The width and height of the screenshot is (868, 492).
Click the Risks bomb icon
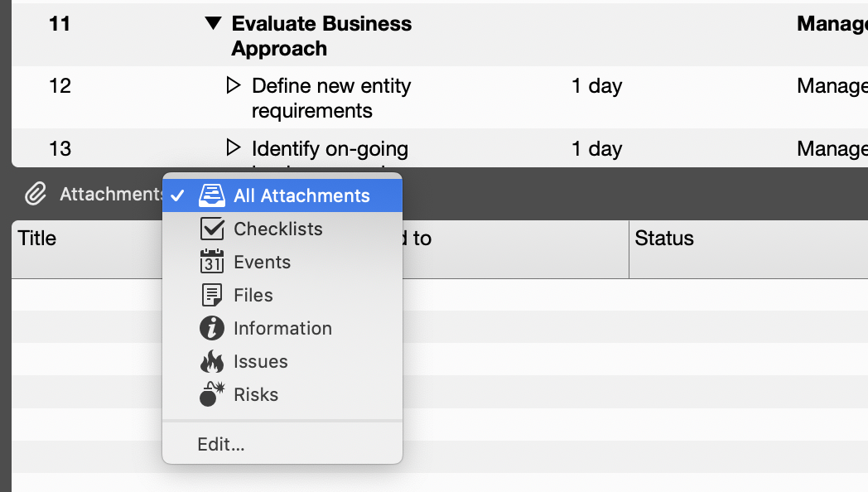point(213,394)
